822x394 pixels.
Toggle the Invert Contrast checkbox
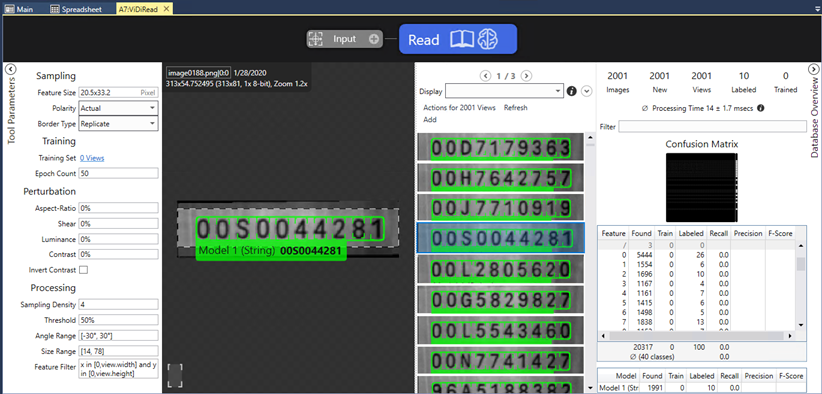point(83,270)
